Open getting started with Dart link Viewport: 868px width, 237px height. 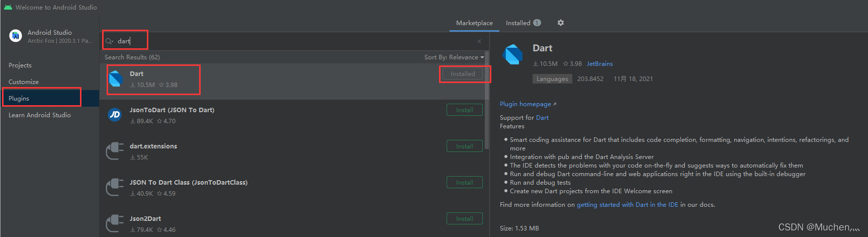pos(628,205)
